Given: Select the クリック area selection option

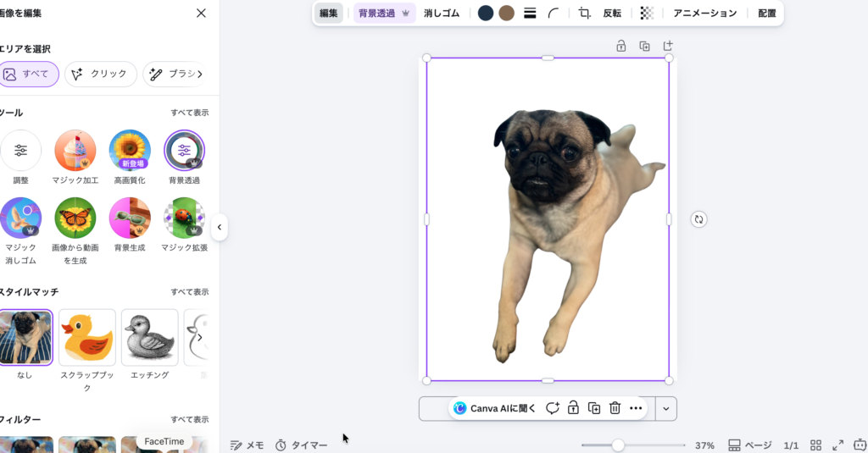Looking at the screenshot, I should click(x=100, y=74).
